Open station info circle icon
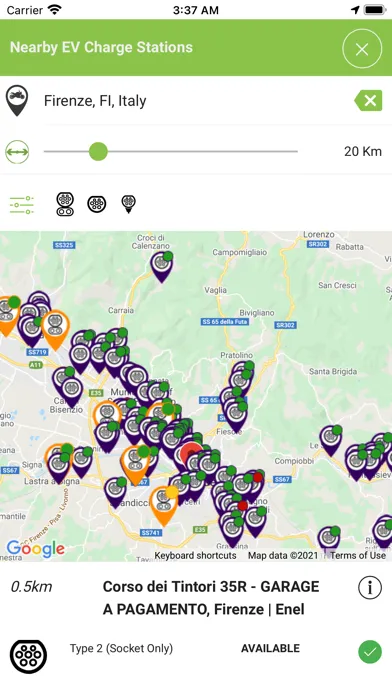Image resolution: width=392 pixels, height=696 pixels. pos(370,587)
